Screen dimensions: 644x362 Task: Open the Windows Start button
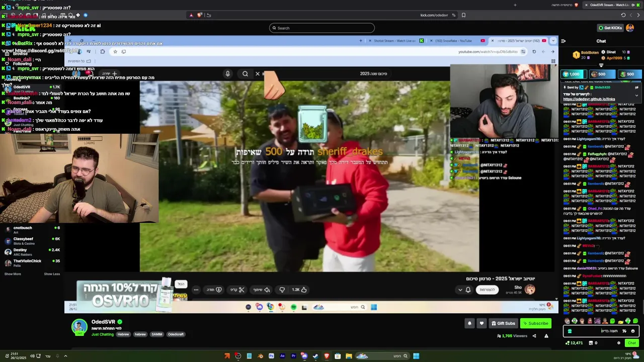pos(416,356)
